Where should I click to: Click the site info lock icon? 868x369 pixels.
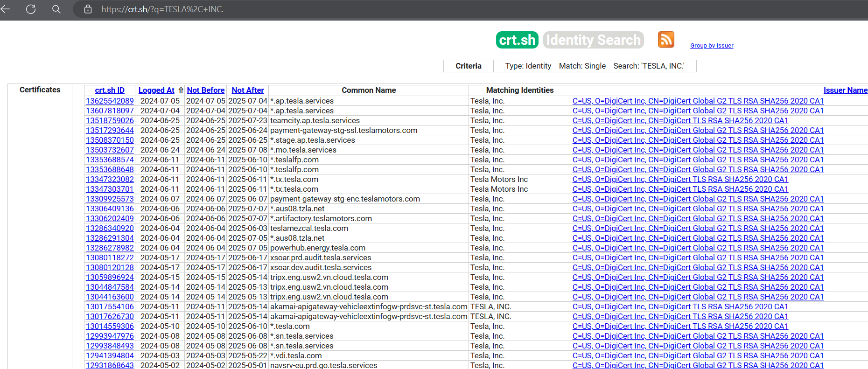[x=88, y=9]
